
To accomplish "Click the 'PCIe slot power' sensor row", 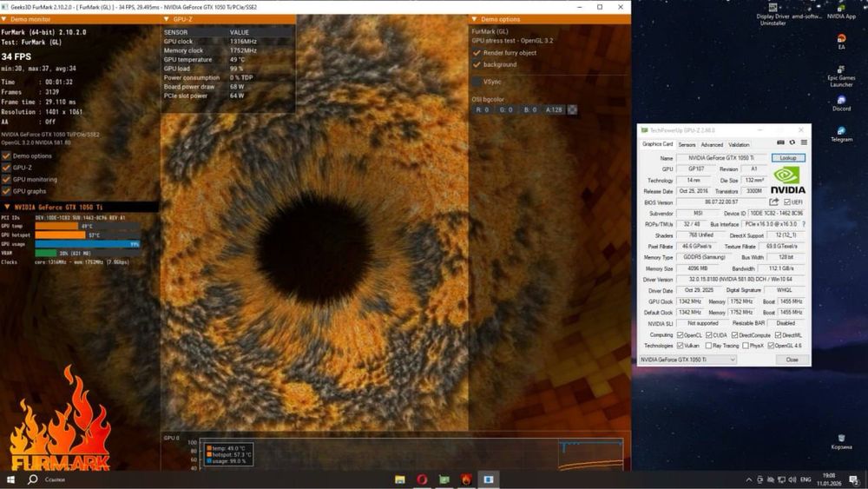I will tap(227, 96).
